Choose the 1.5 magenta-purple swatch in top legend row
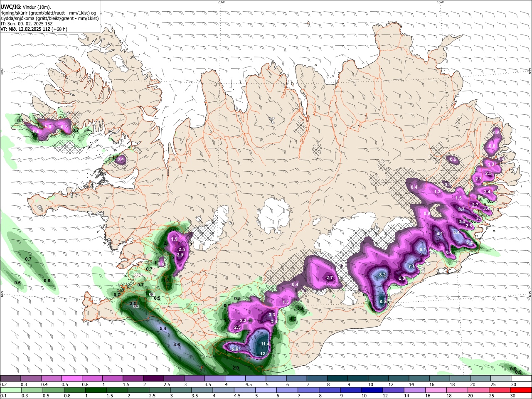 coord(133,379)
